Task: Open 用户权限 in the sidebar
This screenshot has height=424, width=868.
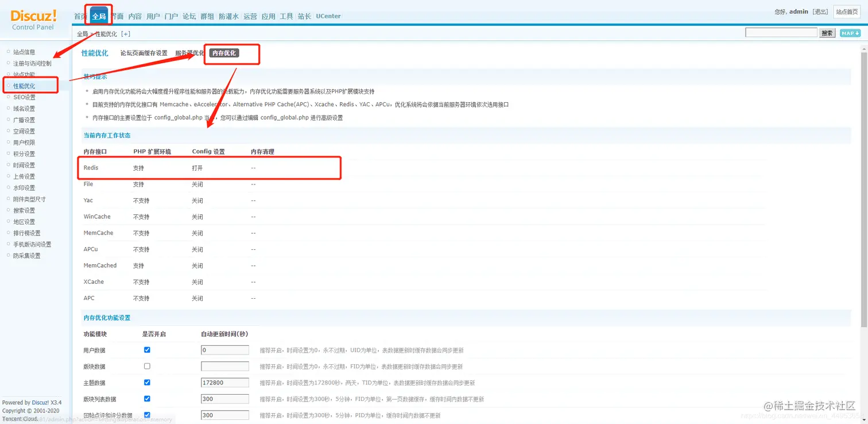Action: [24, 142]
